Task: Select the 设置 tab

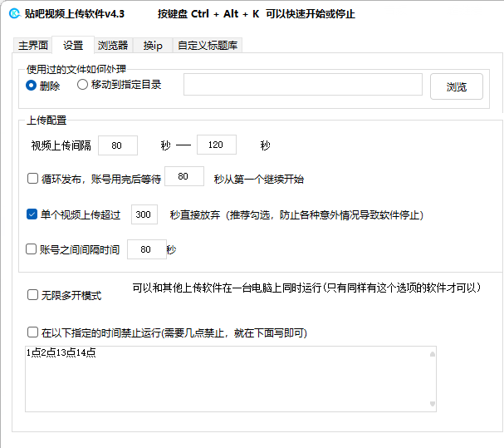Action: click(x=73, y=45)
